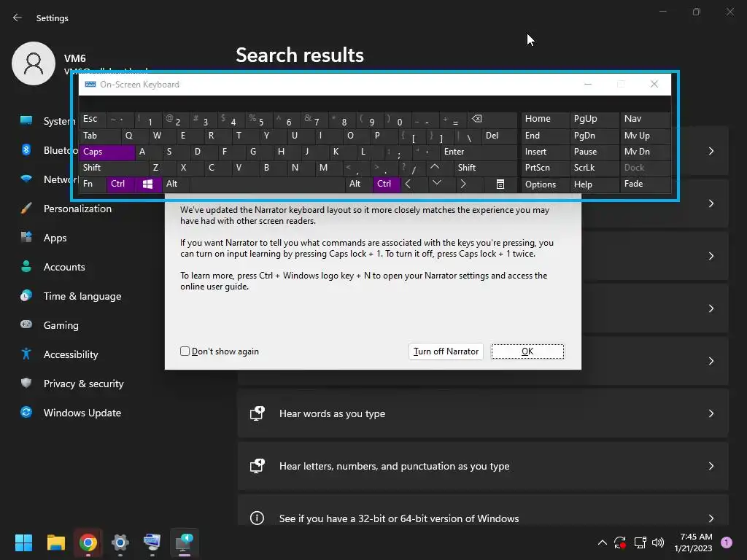Open Privacy & security settings category
Viewport: 747px width, 560px height.
83,383
